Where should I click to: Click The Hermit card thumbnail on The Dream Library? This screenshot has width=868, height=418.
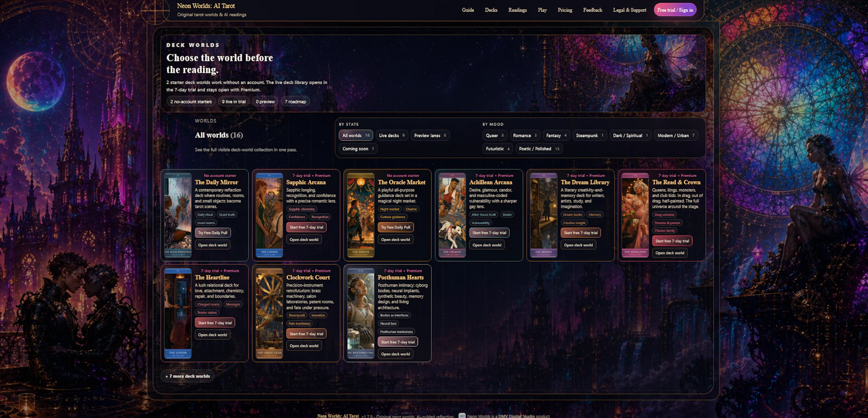point(544,215)
